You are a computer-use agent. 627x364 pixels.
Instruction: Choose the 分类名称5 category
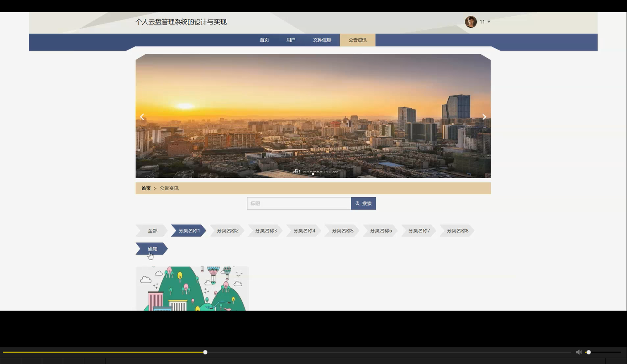click(342, 230)
